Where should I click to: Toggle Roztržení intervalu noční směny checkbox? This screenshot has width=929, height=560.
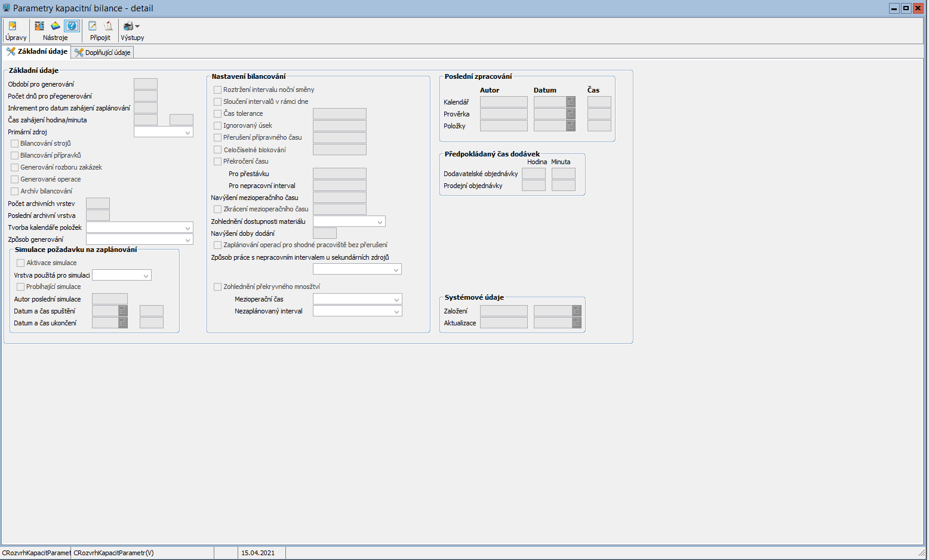[218, 90]
